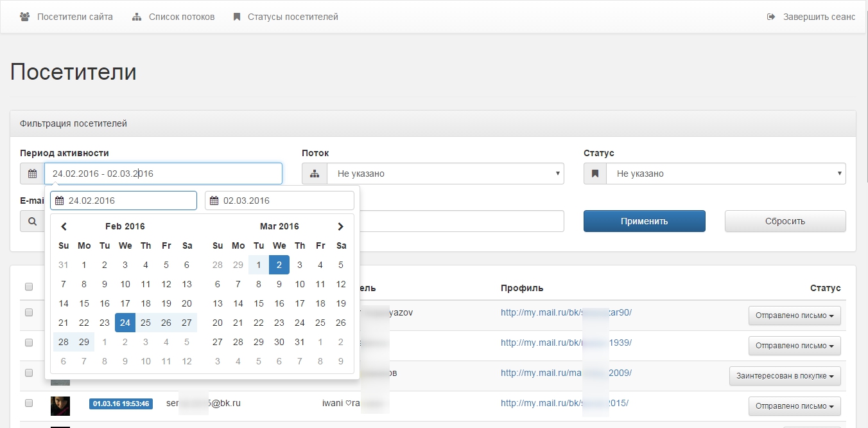
Task: Select February 25 in the calendar
Action: click(x=146, y=323)
